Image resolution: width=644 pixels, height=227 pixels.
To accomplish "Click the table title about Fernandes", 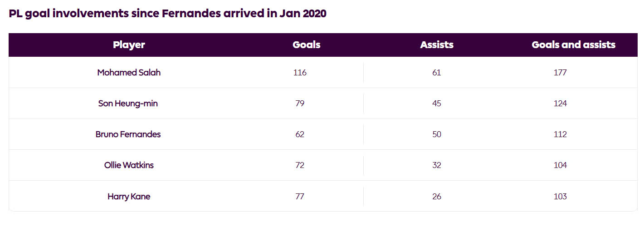I will point(167,14).
